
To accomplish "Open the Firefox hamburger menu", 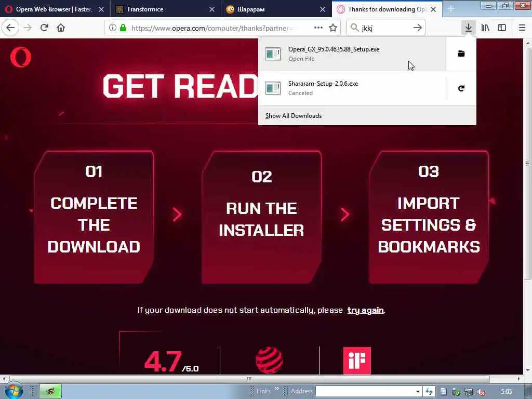I will pos(522,28).
